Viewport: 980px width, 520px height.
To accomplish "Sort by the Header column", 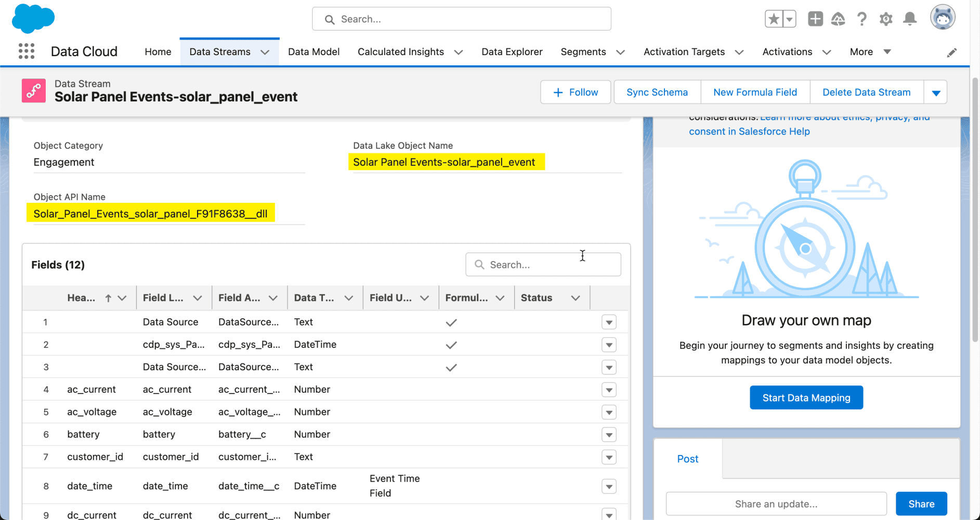I will pos(82,298).
